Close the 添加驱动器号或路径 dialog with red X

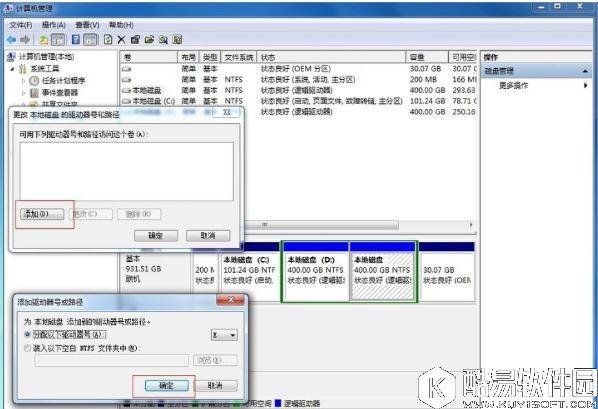coord(230,300)
